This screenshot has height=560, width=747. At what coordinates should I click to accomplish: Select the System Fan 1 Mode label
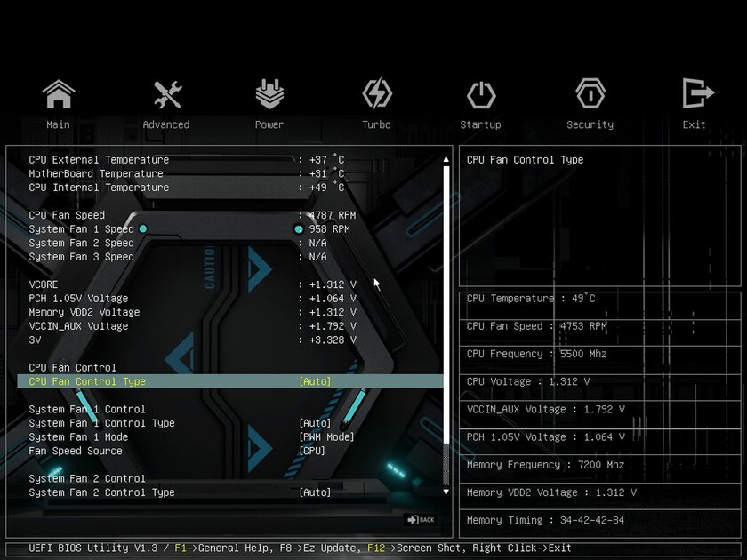click(x=78, y=436)
